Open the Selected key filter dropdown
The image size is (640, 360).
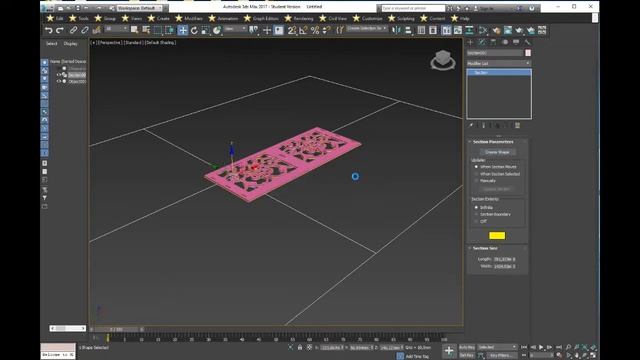click(x=498, y=347)
